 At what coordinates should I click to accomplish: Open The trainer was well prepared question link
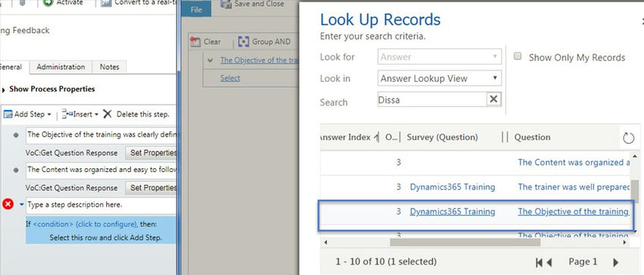pos(574,187)
